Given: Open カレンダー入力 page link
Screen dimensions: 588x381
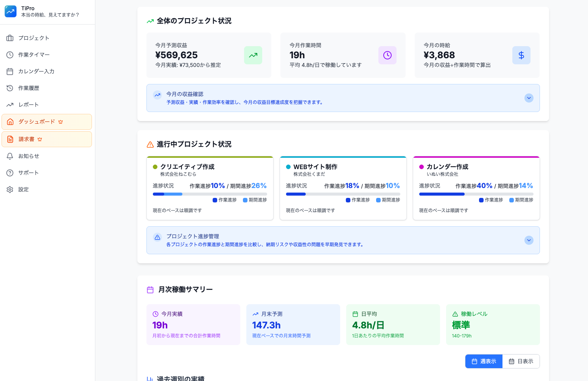Looking at the screenshot, I should 36,72.
